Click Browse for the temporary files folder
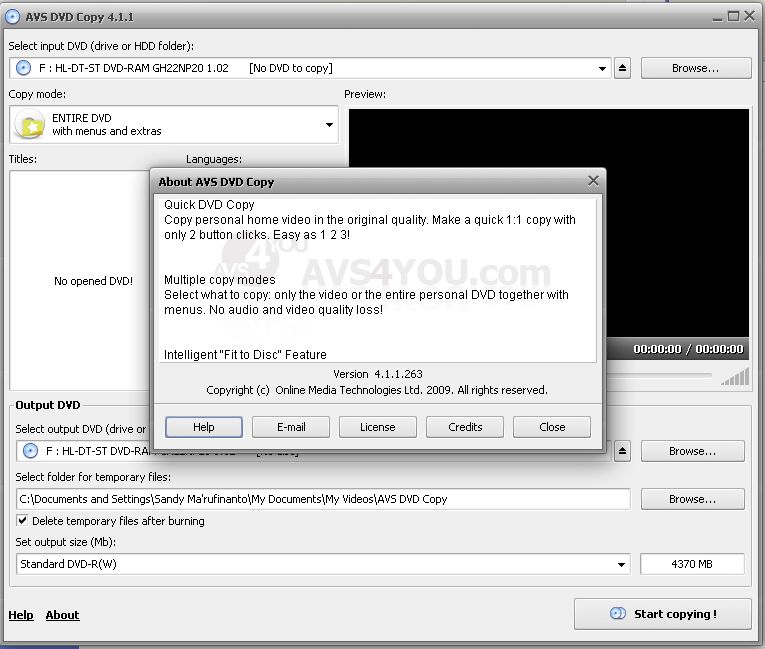This screenshot has width=765, height=649. pyautogui.click(x=693, y=499)
